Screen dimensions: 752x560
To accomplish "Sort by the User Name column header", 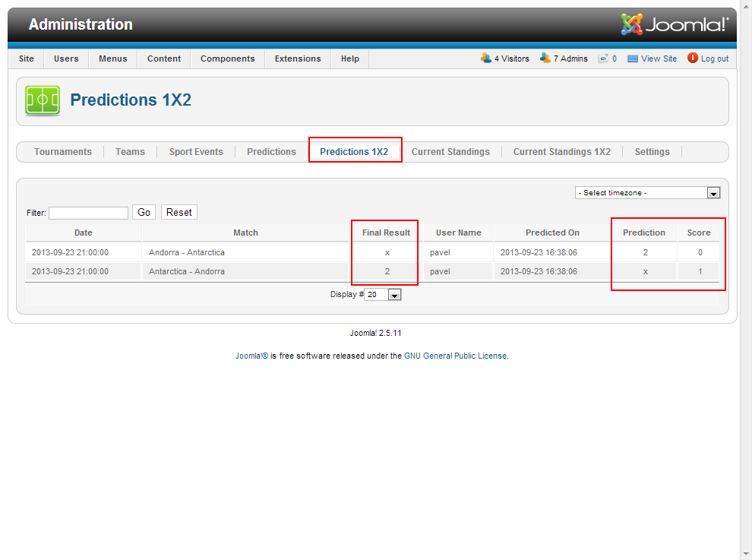I will [459, 233].
